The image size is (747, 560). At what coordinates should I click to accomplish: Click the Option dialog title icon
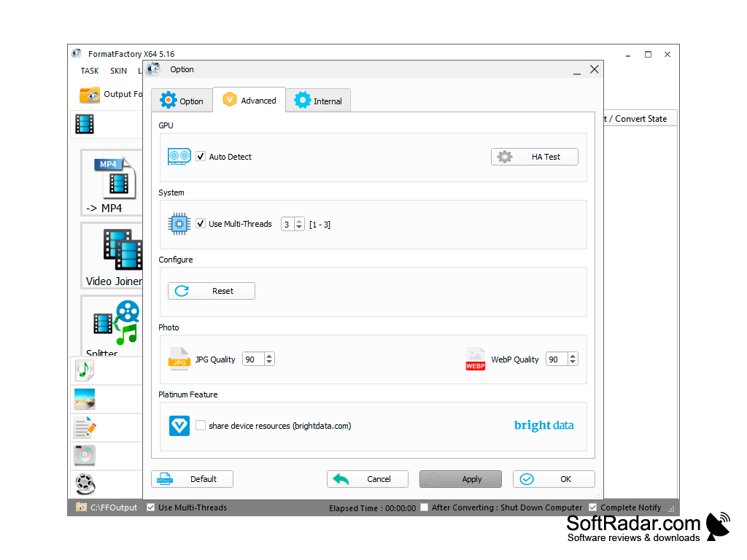click(x=153, y=69)
